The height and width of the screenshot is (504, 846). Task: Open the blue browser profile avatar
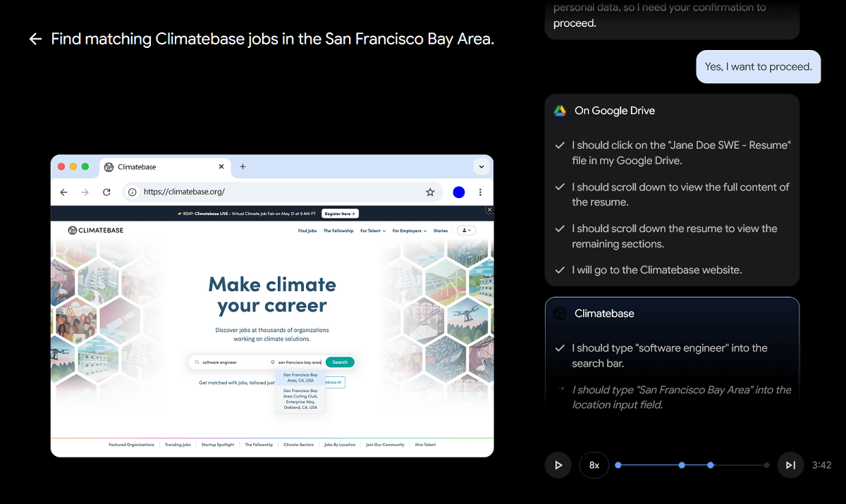pos(459,192)
